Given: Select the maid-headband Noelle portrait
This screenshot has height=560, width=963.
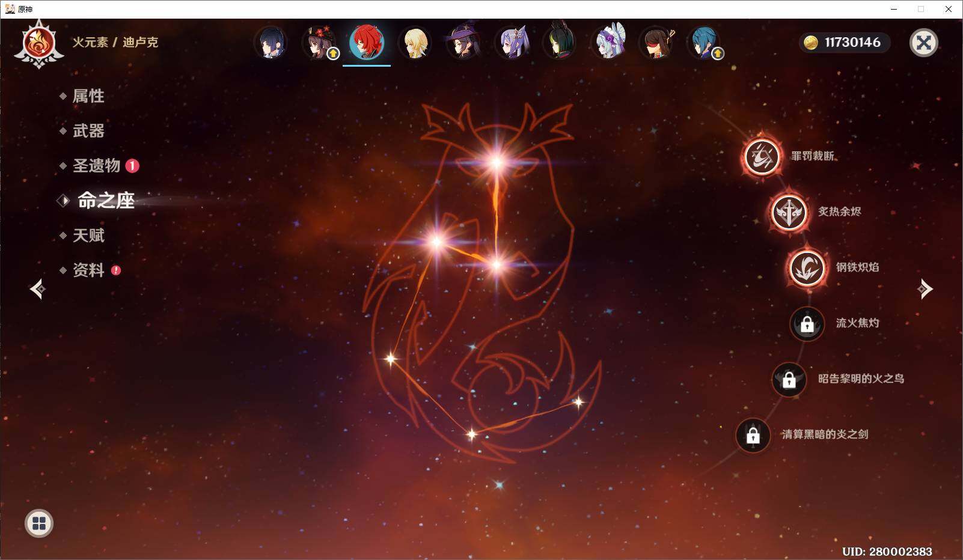Looking at the screenshot, I should (608, 43).
